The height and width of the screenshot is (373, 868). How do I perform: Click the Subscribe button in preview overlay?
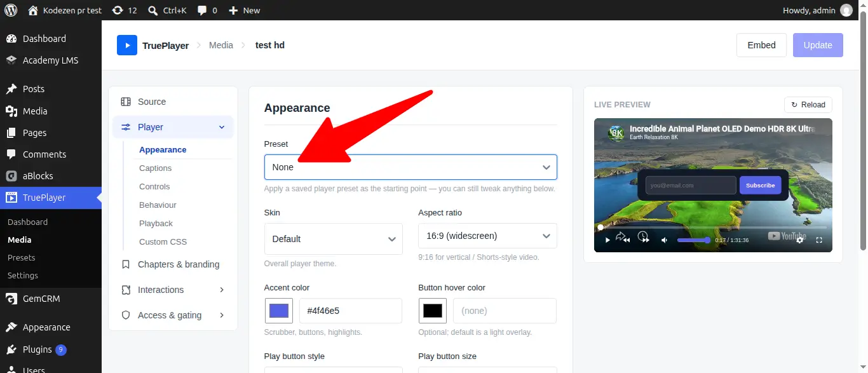tap(760, 186)
